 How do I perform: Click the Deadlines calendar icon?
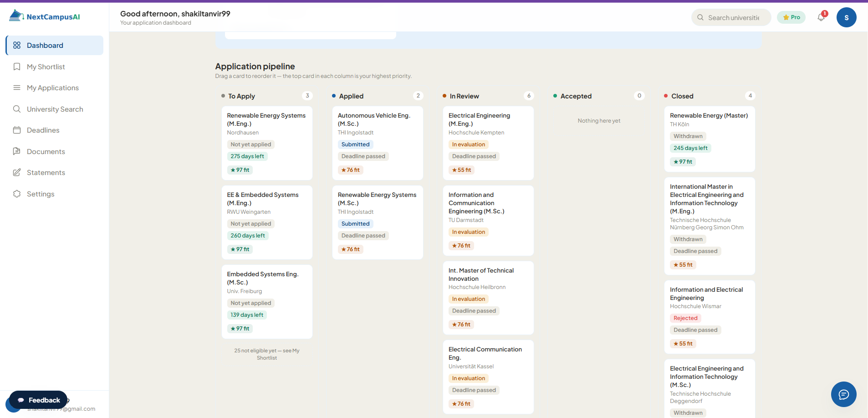pyautogui.click(x=17, y=130)
